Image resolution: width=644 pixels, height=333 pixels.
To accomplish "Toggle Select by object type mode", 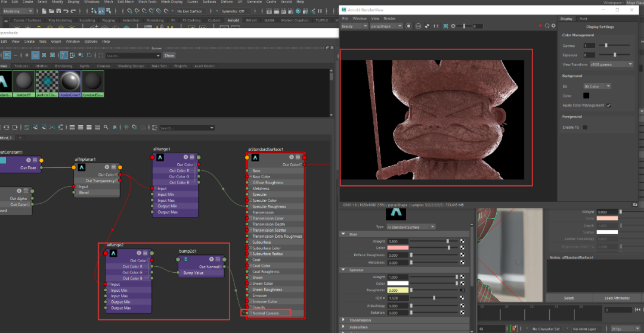I will pyautogui.click(x=102, y=11).
